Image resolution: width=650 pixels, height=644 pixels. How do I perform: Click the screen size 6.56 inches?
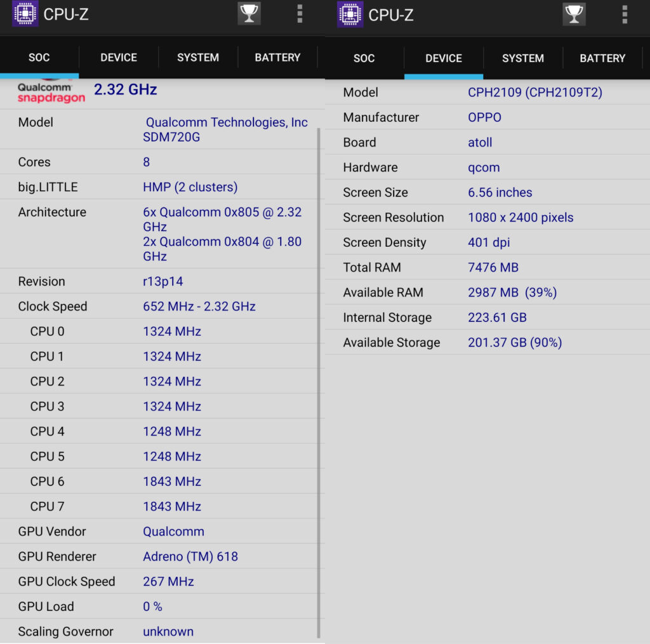500,192
